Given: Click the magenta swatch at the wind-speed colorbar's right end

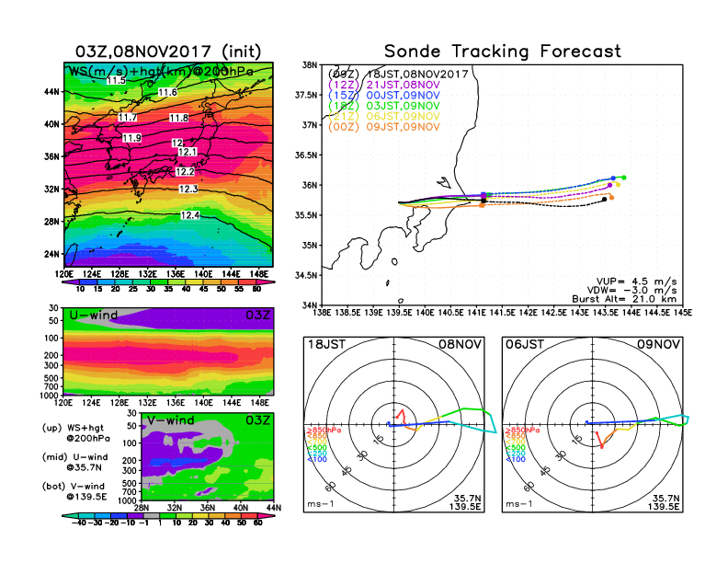Looking at the screenshot, I should [x=265, y=282].
